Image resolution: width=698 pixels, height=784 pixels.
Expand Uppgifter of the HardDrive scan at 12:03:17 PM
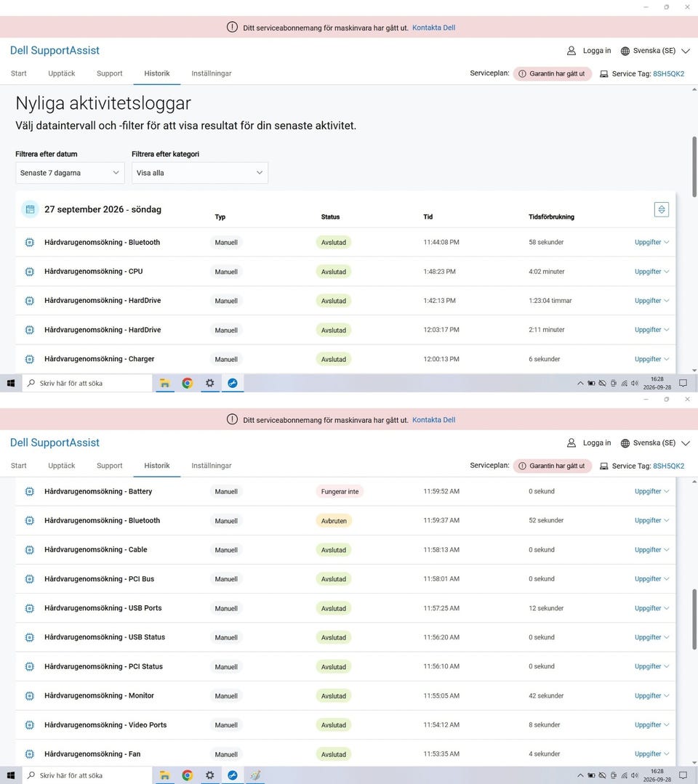[x=651, y=330]
